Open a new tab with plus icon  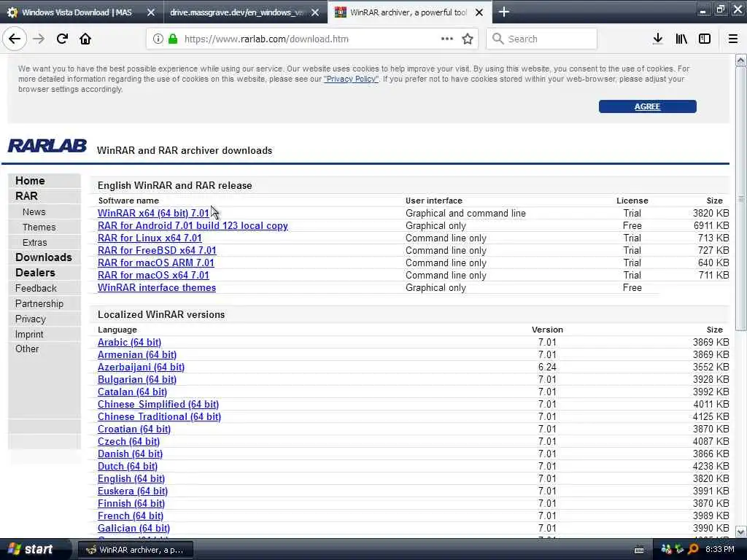(x=504, y=12)
